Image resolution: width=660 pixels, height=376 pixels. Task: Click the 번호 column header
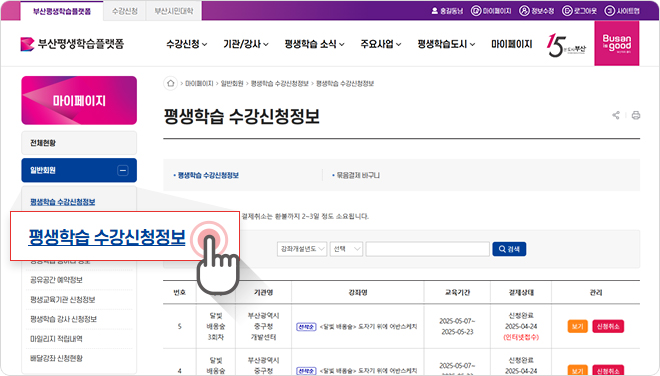[x=180, y=292]
